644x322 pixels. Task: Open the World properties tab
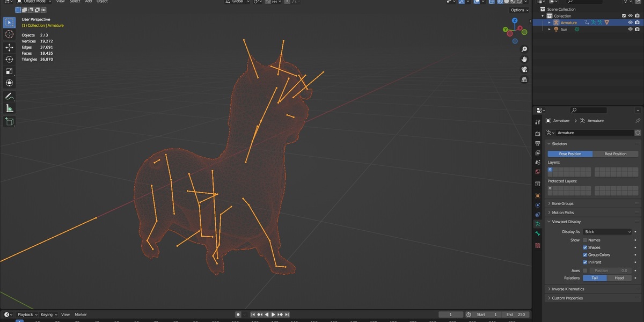coord(538,172)
